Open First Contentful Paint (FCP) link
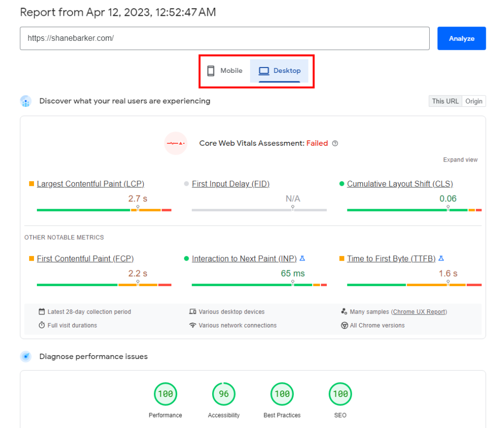This screenshot has width=504, height=428. (85, 259)
